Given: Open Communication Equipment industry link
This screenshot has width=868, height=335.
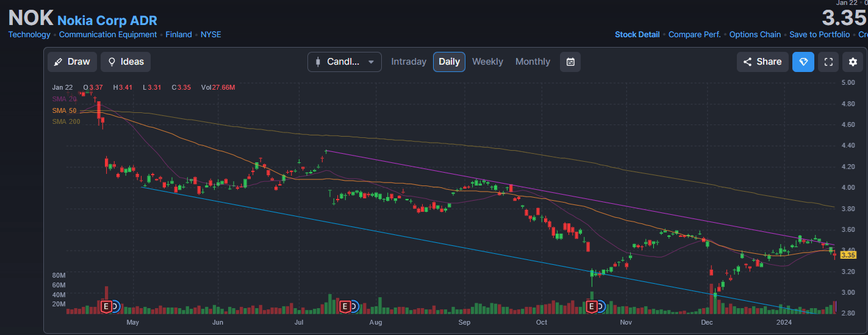Looking at the screenshot, I should pos(108,35).
